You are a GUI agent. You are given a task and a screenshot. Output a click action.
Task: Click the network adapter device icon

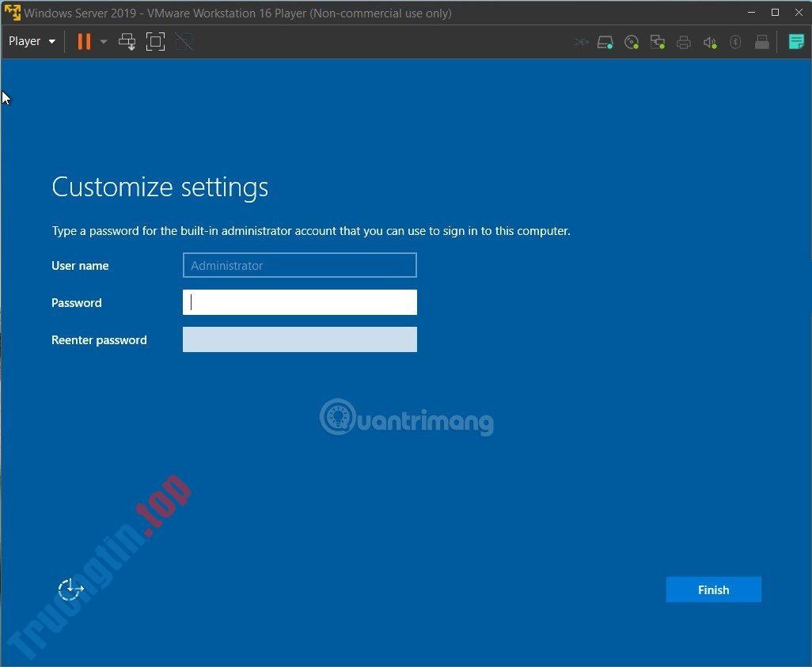click(658, 42)
